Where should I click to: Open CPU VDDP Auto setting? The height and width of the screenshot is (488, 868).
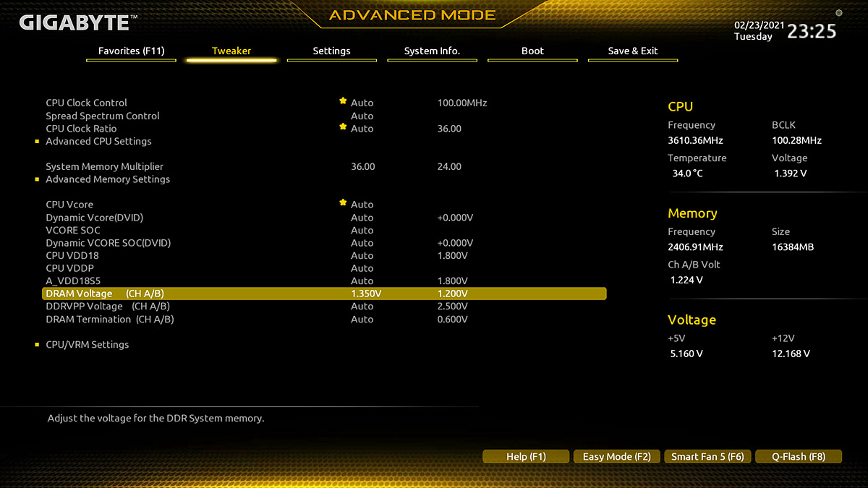coord(362,268)
